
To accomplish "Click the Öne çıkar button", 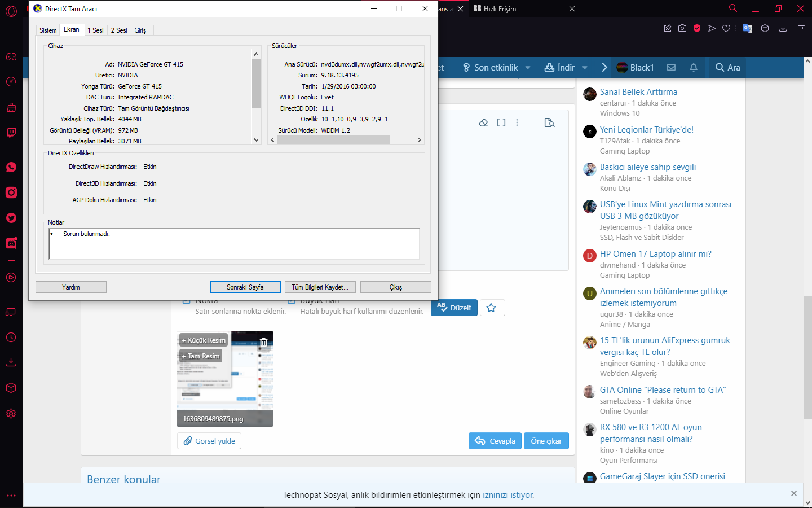I will point(546,441).
